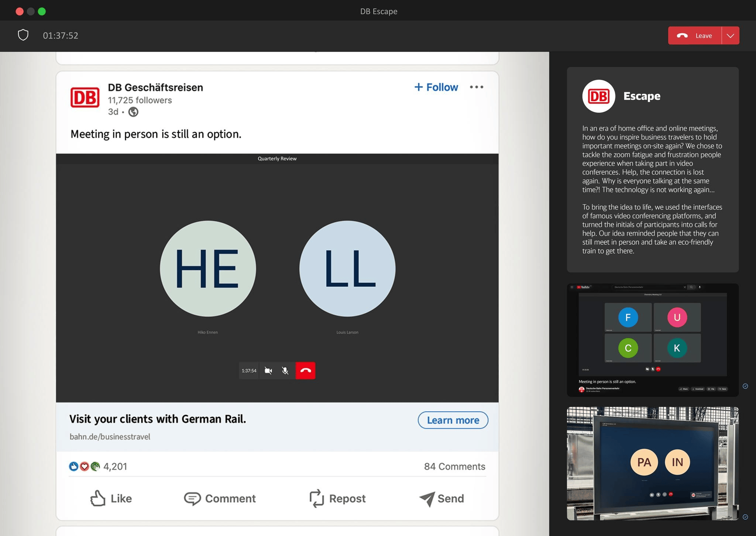Click the shield security icon

[23, 35]
